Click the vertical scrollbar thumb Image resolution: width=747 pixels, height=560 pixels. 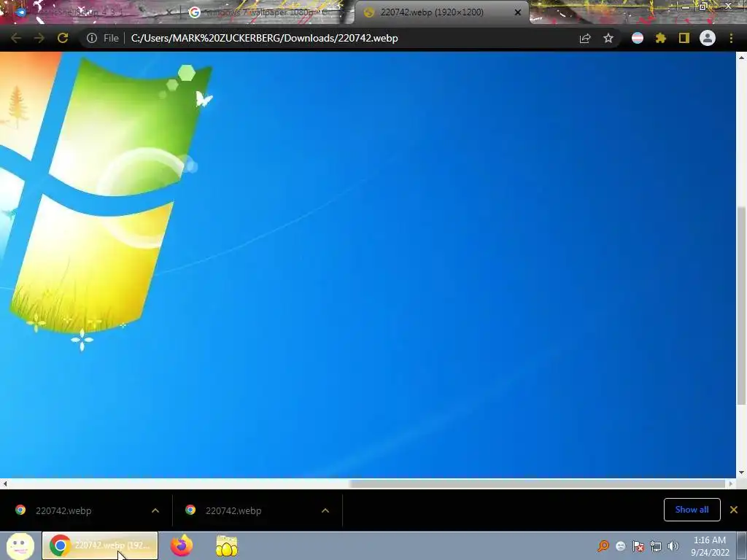click(x=741, y=305)
